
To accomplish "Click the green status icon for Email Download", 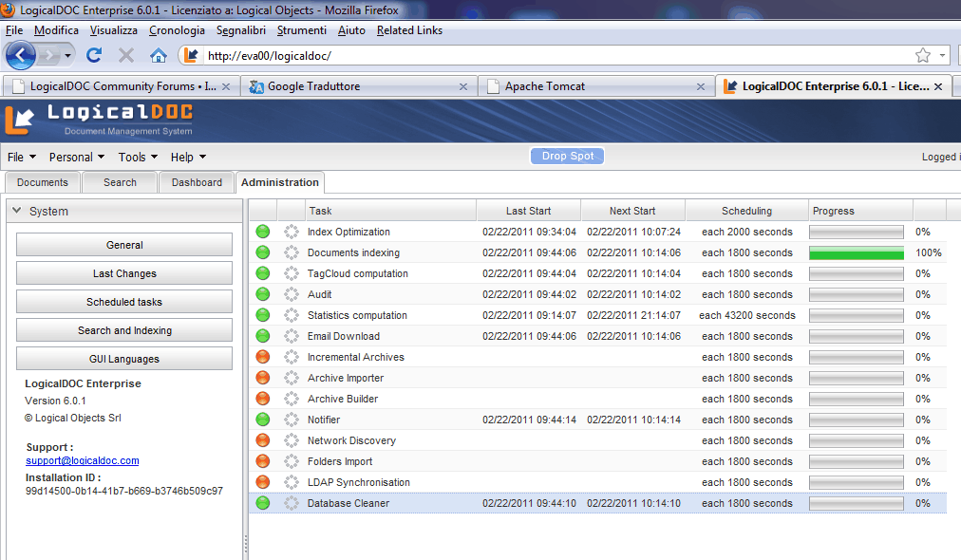I will point(262,336).
